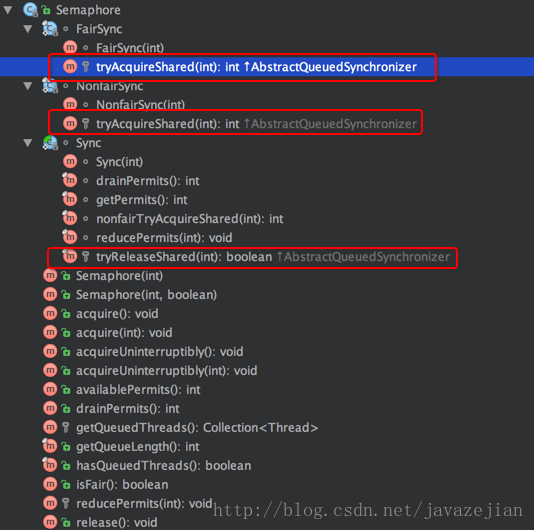The image size is (534, 530).
Task: Select Semaphore(int) constructor text
Action: tap(119, 276)
